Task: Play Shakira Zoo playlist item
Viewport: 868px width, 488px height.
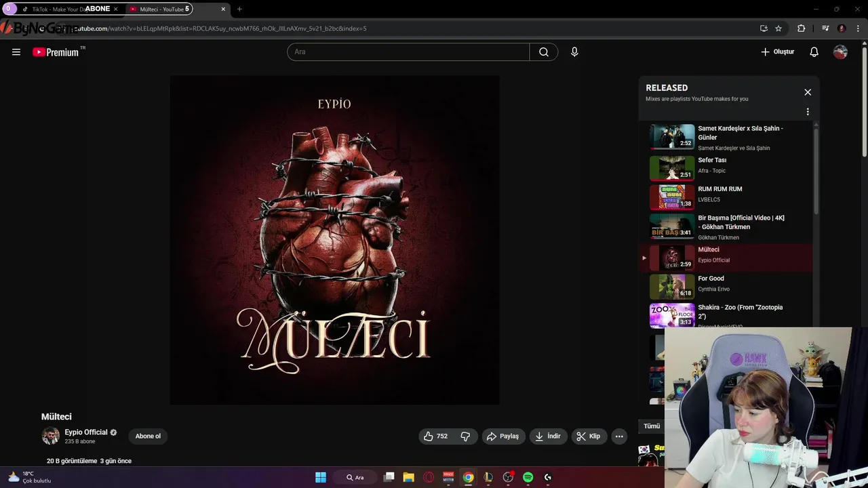Action: click(726, 316)
